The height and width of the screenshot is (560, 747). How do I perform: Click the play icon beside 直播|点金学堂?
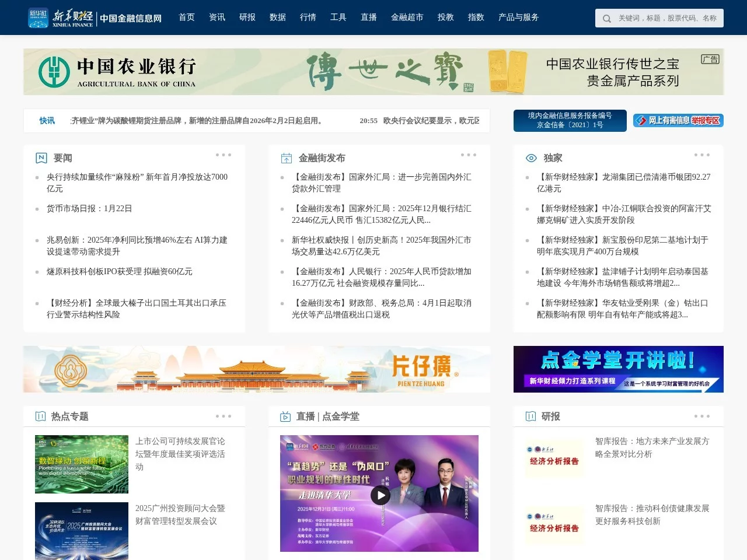(285, 416)
